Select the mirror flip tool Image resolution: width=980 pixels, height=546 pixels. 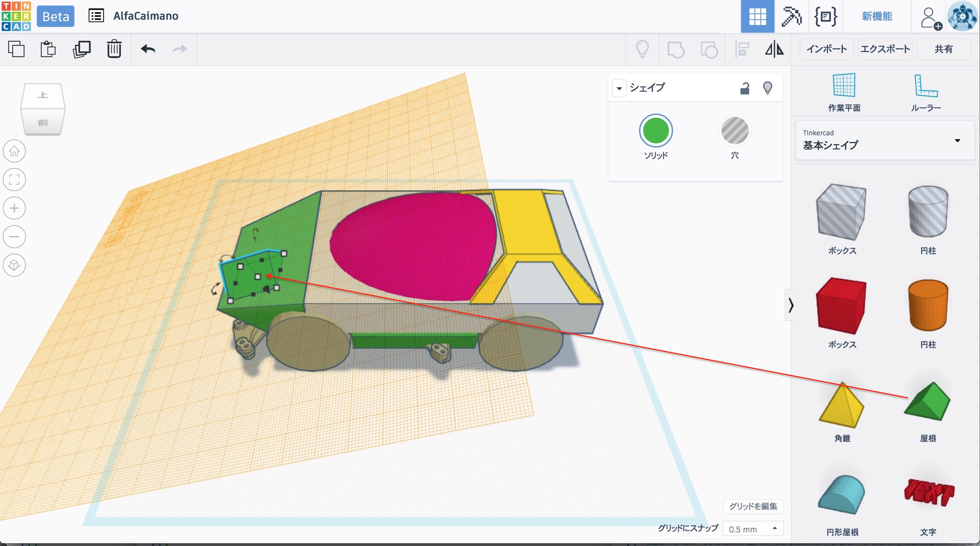pos(774,49)
